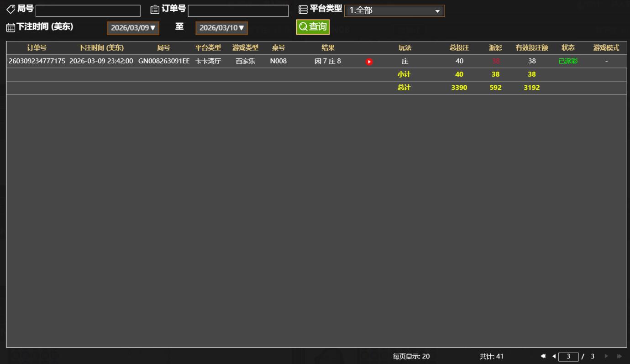Open the end date picker 2026/03/10
This screenshot has width=630, height=364.
coord(221,28)
